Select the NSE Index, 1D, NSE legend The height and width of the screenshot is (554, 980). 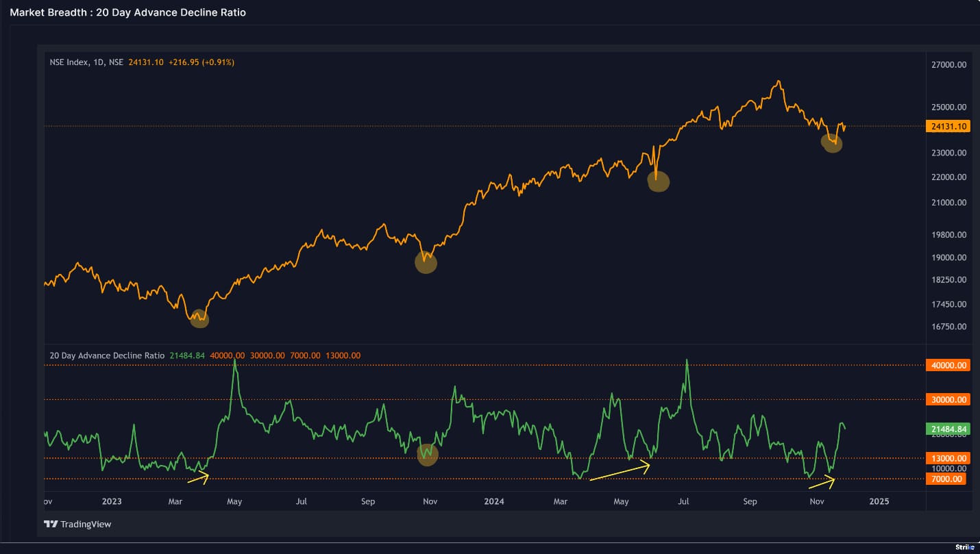coord(86,62)
